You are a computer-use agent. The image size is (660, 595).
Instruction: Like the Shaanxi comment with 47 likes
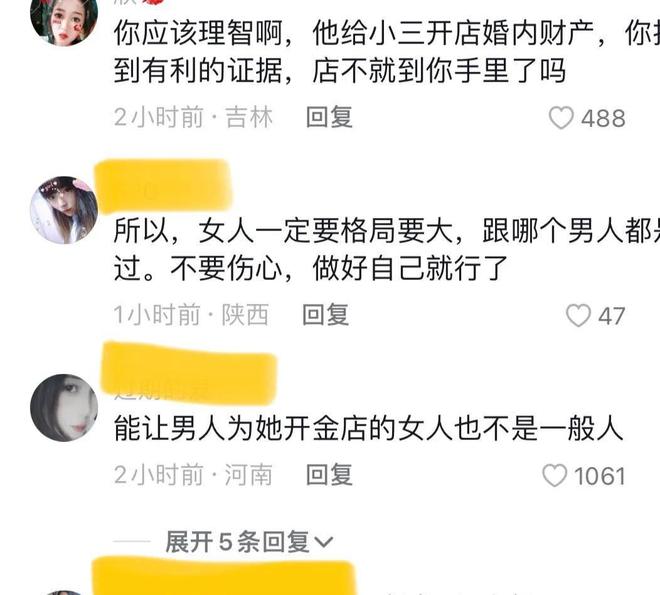coord(578,316)
